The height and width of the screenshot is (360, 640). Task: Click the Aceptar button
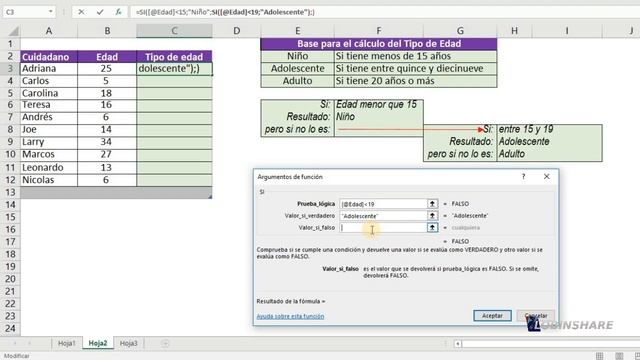coord(492,316)
